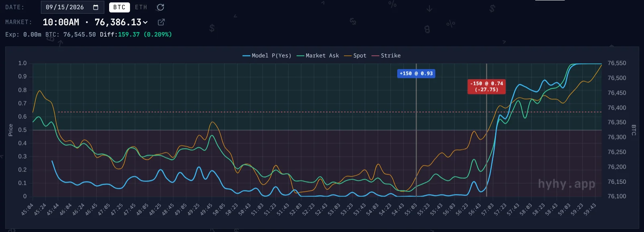
Task: Click the 76,386.13 strike value
Action: tap(118, 22)
